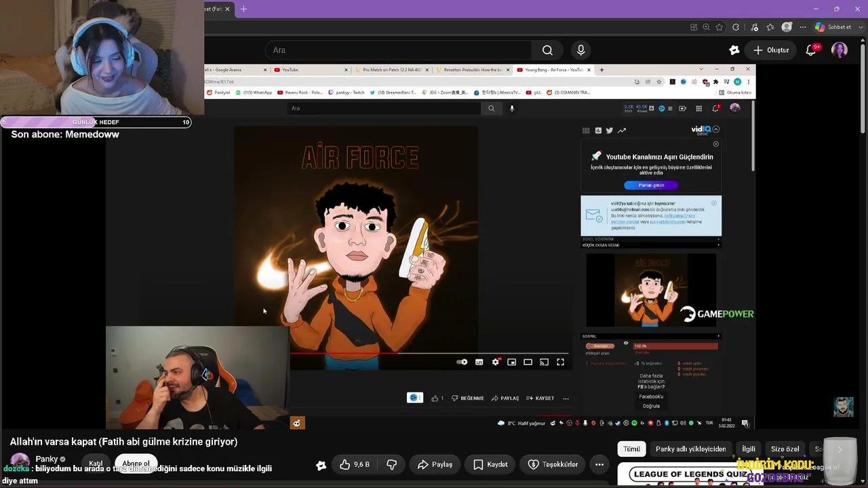Toggle subtitles in the inner video player
Screen dimensions: 868x488
click(x=479, y=362)
